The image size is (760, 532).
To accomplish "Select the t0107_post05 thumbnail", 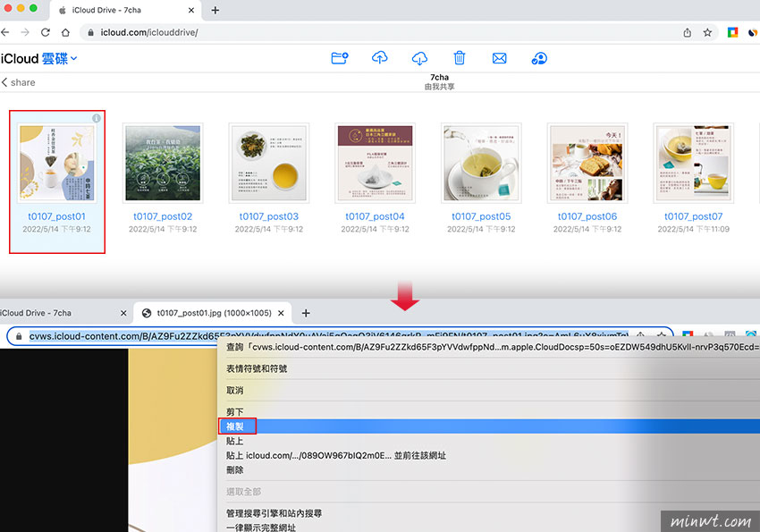I will pyautogui.click(x=481, y=163).
